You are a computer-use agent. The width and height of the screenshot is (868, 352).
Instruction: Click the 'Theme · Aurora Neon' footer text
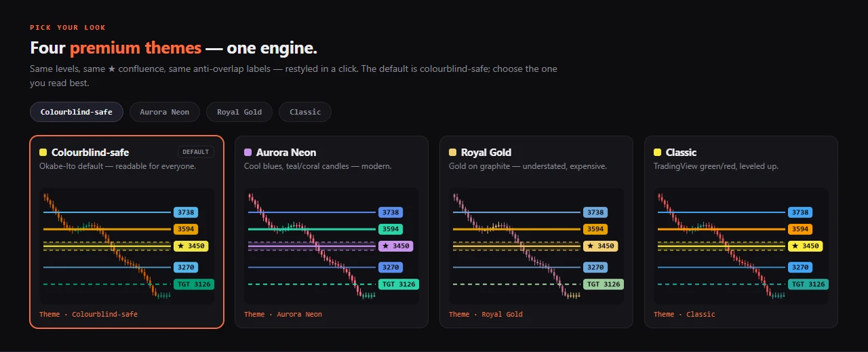283,314
